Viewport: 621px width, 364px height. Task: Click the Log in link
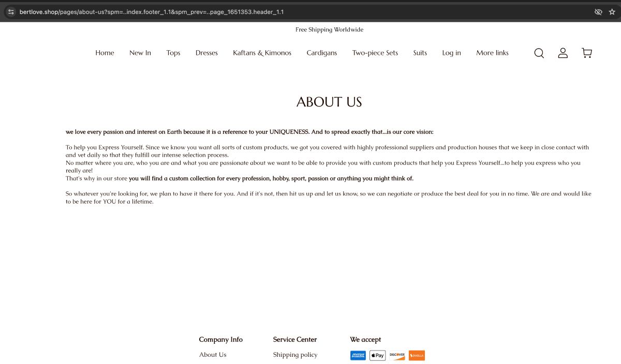pos(451,53)
